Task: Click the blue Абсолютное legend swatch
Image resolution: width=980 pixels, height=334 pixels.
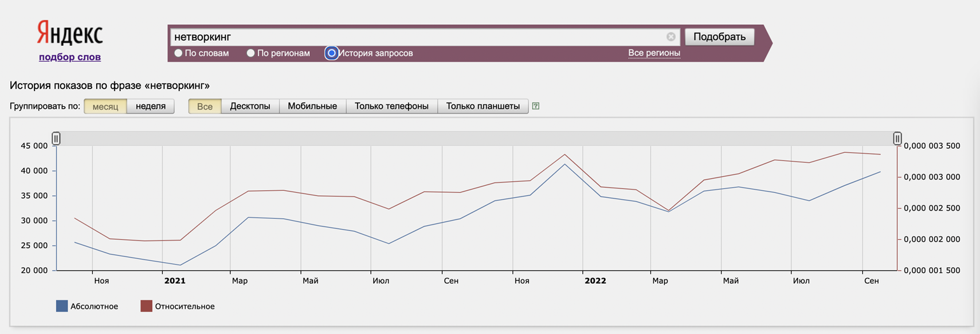Action: coord(62,306)
